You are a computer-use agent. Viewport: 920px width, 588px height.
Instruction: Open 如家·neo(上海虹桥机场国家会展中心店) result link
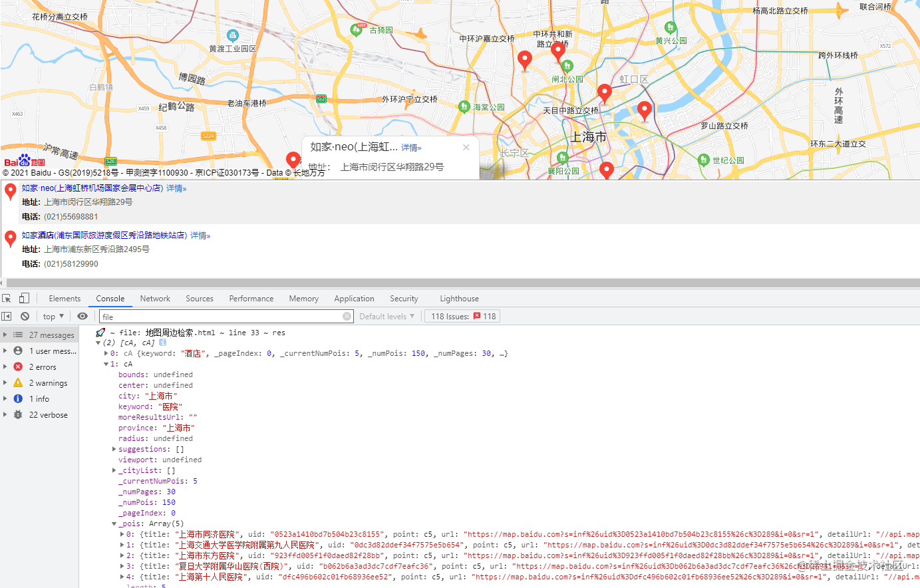point(92,188)
